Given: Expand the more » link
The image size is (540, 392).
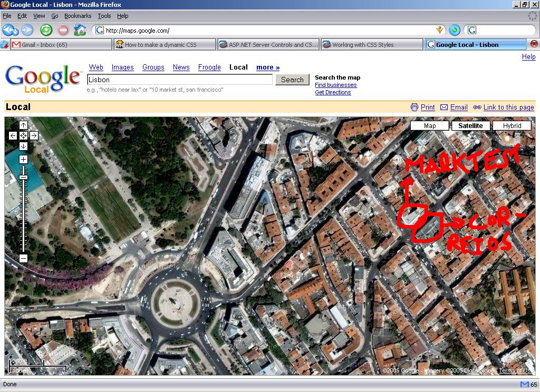Looking at the screenshot, I should coord(268,67).
